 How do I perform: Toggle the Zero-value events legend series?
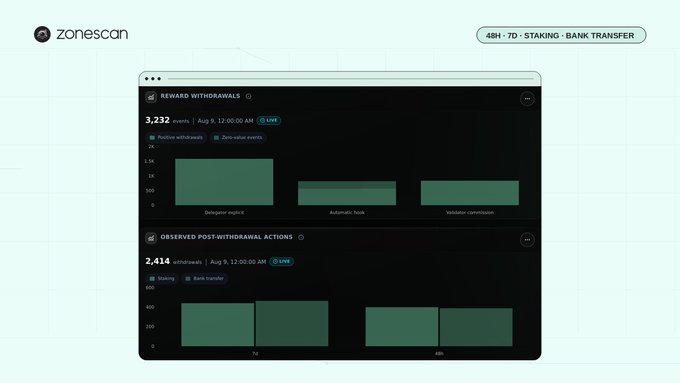tap(238, 137)
